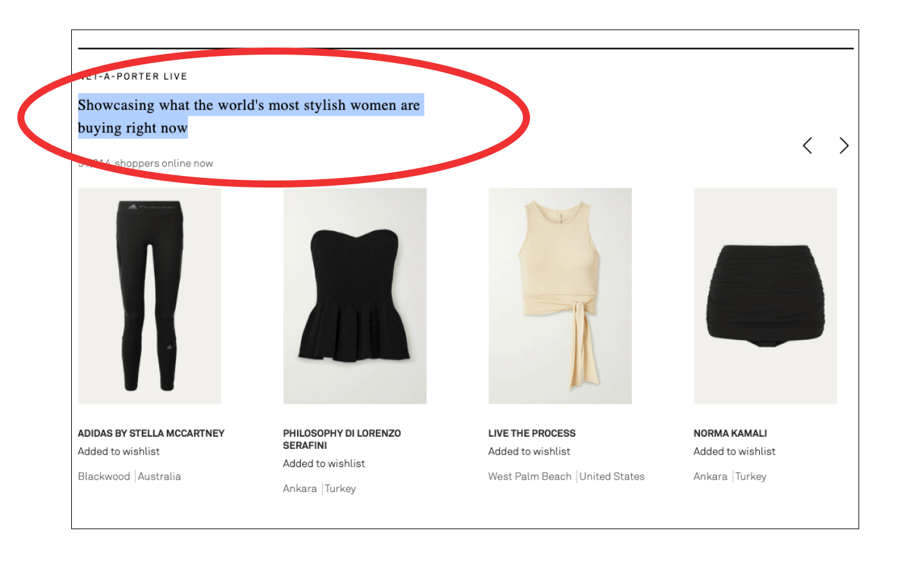The width and height of the screenshot is (924, 578).
Task: Click the NET-A-PORTER LIVE heading
Action: tap(133, 76)
